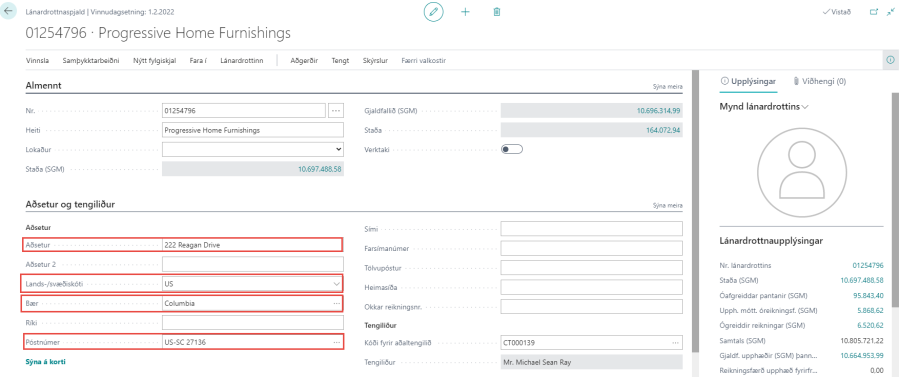This screenshot has height=377, width=900.
Task: Toggle the info FactBox pane icon
Action: pyautogui.click(x=891, y=60)
